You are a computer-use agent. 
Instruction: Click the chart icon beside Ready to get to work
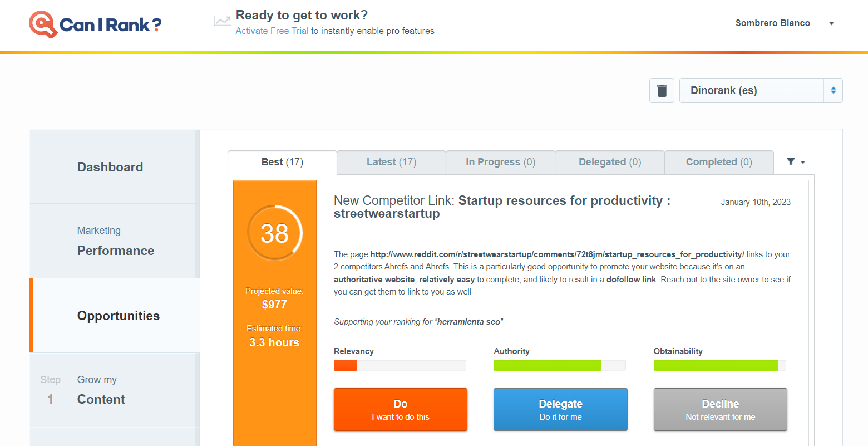tap(222, 22)
